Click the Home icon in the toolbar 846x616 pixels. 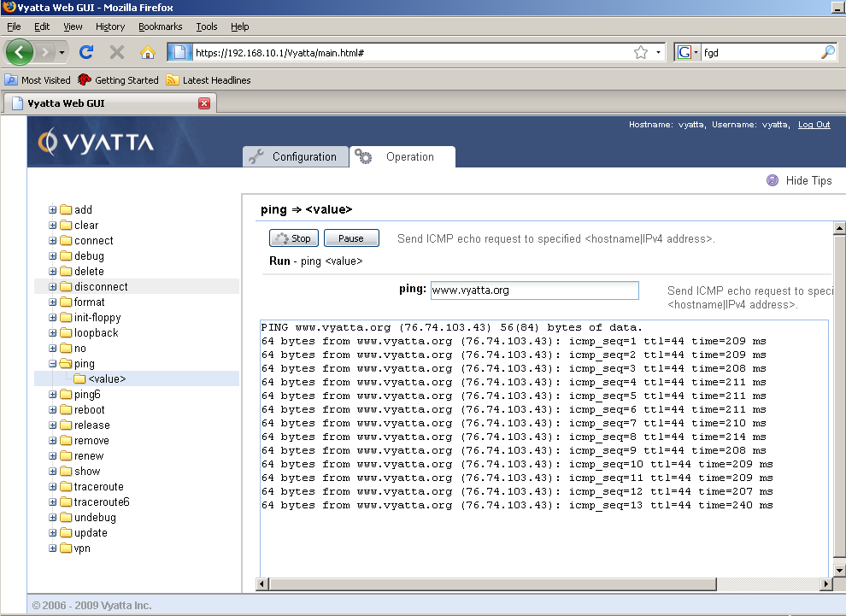point(147,53)
